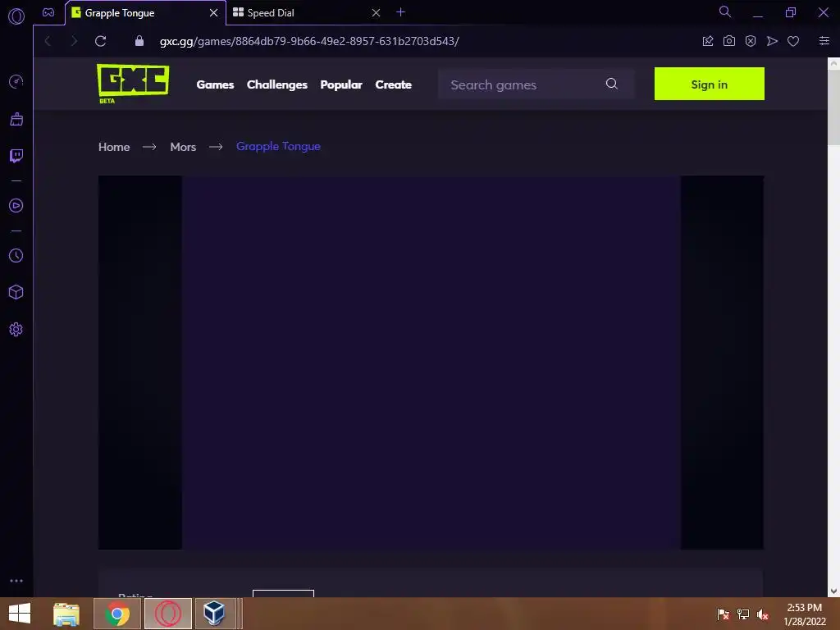Open the Twitch sidebar panel
Image resolution: width=840 pixels, height=630 pixels.
(x=16, y=156)
